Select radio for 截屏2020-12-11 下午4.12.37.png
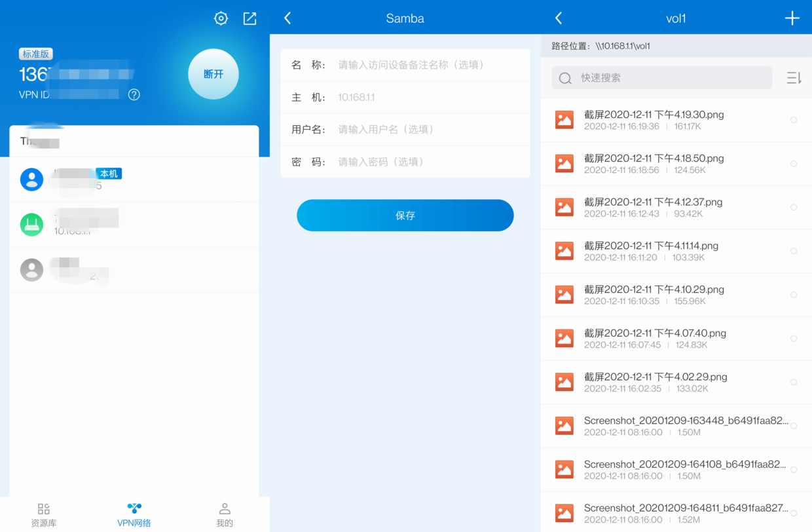812x532 pixels. pos(794,207)
